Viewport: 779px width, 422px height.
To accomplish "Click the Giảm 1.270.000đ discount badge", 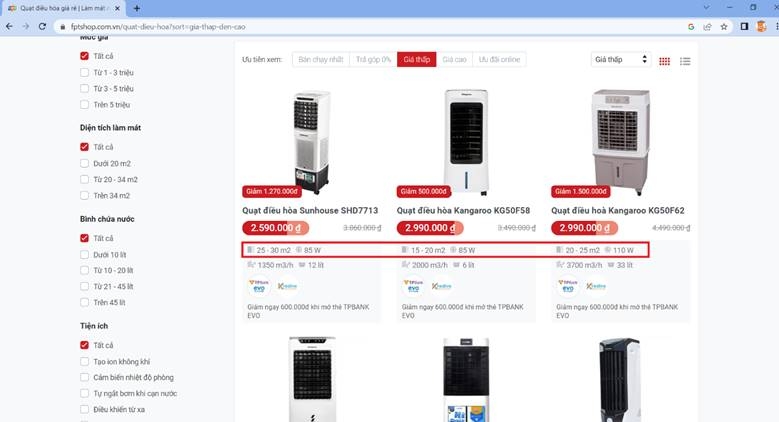I will coord(272,191).
